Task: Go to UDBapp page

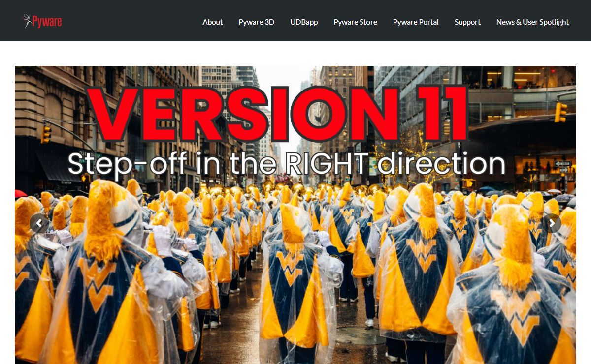Action: [304, 22]
